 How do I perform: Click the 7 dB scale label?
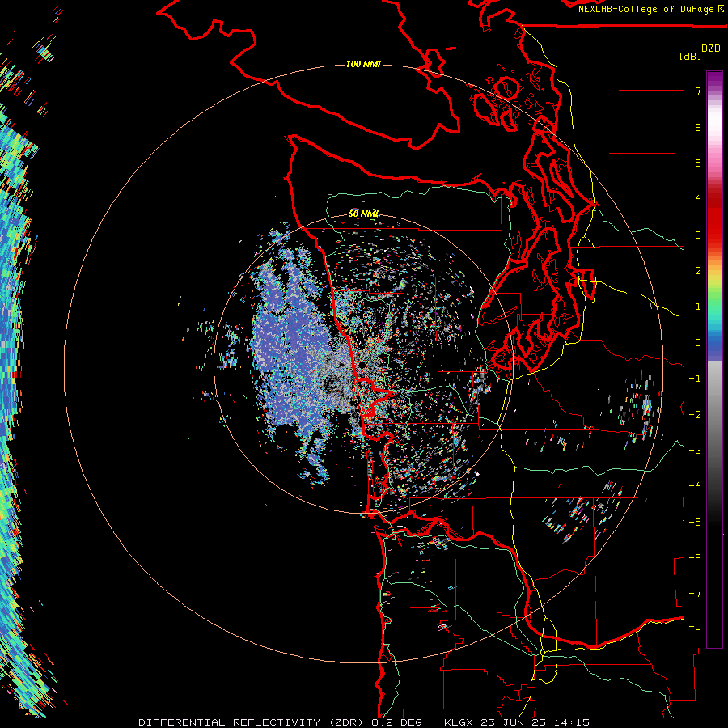[x=698, y=91]
